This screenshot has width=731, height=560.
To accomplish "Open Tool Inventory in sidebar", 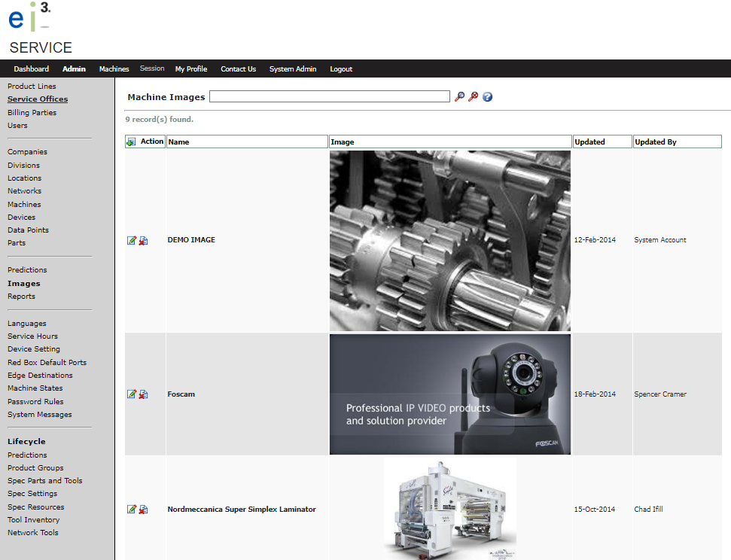I will click(x=34, y=520).
